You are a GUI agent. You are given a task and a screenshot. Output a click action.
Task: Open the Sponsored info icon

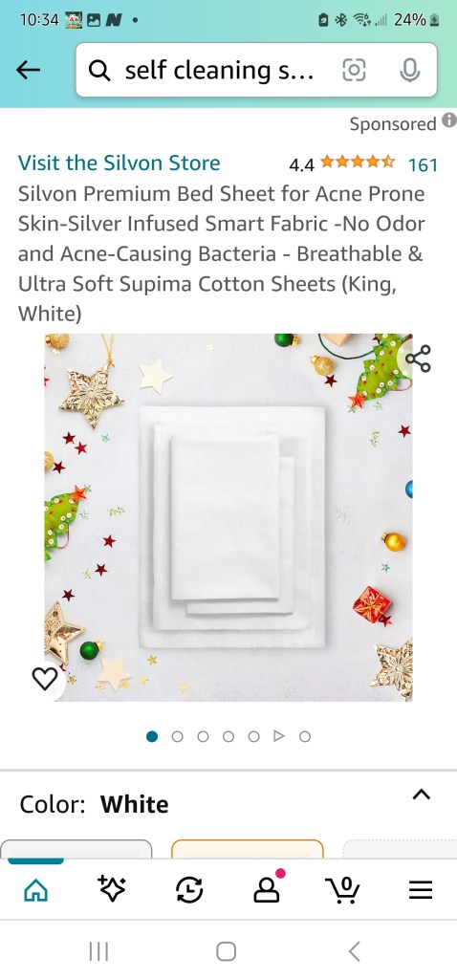448,120
